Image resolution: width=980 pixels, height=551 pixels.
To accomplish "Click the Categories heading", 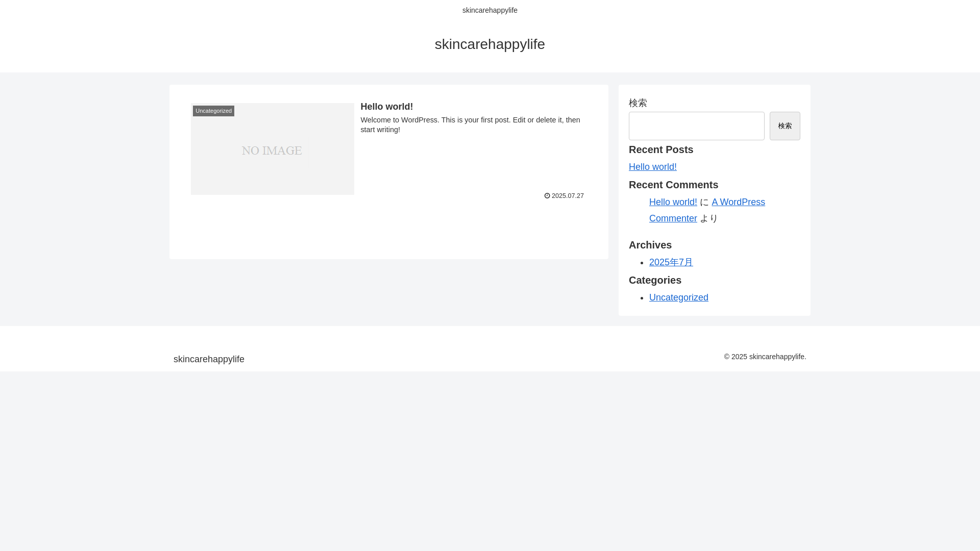I will [x=655, y=280].
